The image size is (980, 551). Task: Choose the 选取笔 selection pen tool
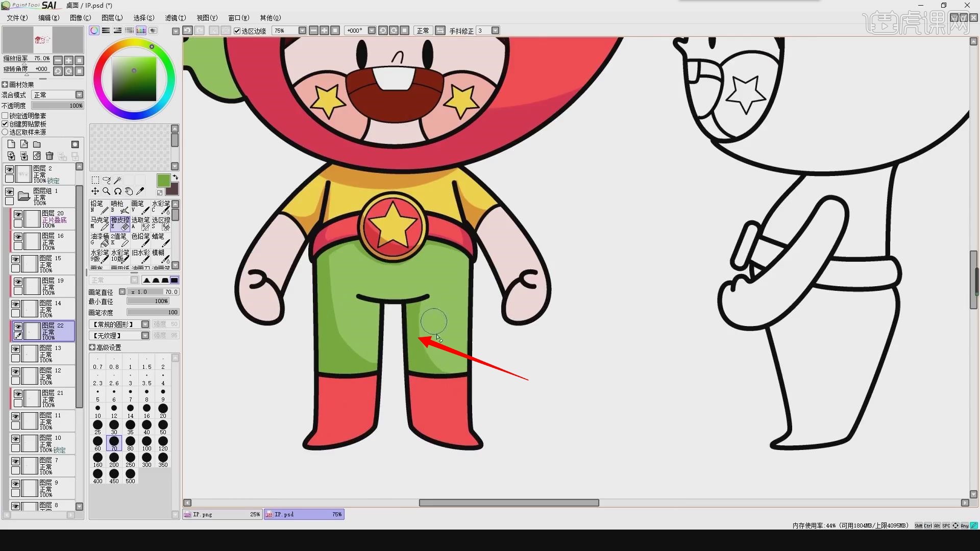140,223
